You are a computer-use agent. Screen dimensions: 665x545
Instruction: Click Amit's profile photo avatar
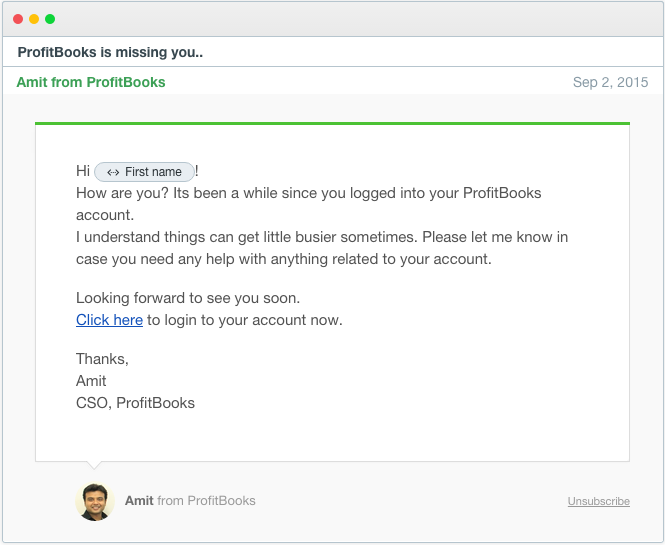(x=95, y=501)
